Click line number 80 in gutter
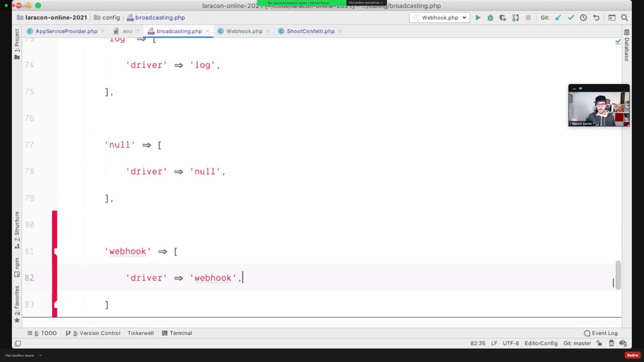Screen dimensions: 644x362 (x=29, y=225)
